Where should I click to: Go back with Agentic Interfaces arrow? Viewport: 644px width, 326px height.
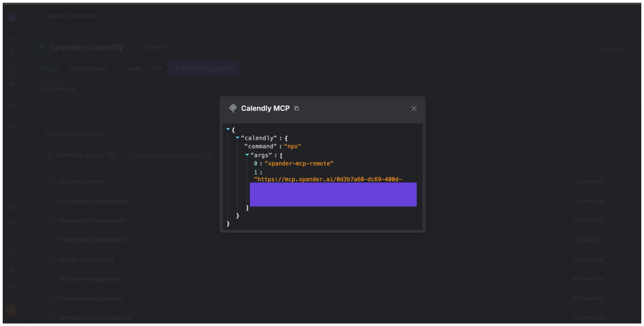39,16
